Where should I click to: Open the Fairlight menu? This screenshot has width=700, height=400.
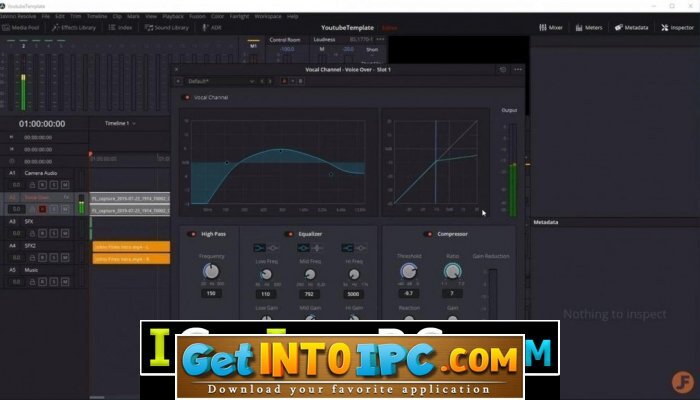coord(239,16)
